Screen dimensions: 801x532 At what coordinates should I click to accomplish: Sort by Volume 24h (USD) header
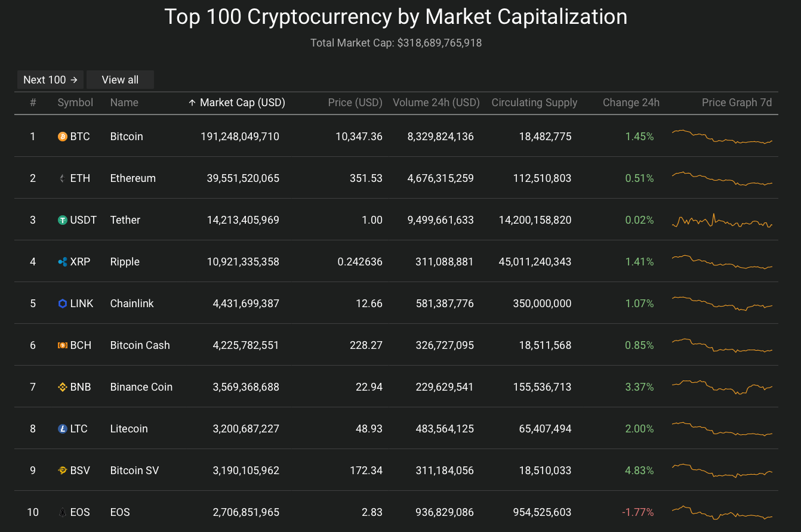(436, 103)
